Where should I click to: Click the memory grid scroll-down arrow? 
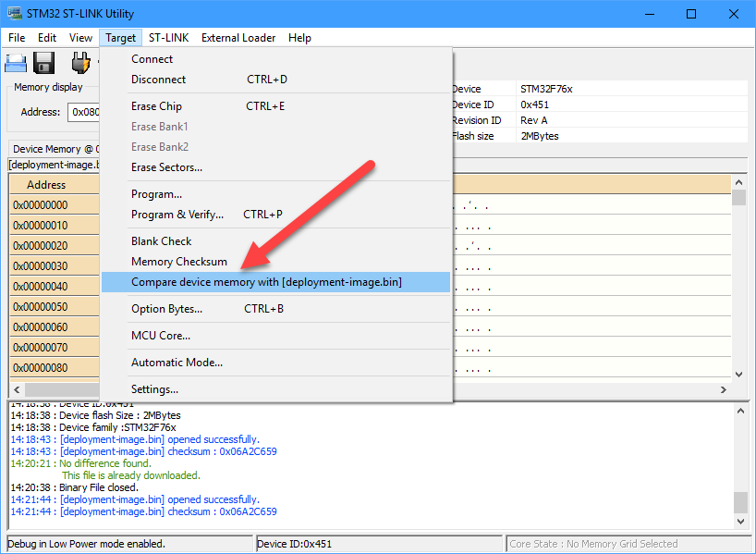738,374
